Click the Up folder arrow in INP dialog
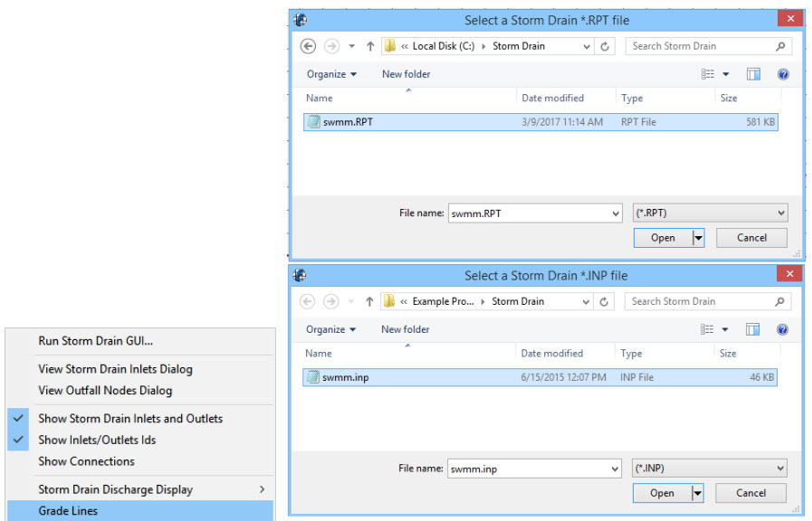Image resolution: width=812 pixels, height=521 pixels. [369, 301]
